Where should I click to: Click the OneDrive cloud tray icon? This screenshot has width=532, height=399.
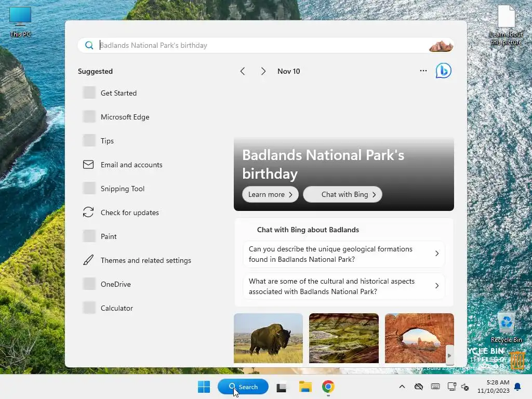[419, 387]
